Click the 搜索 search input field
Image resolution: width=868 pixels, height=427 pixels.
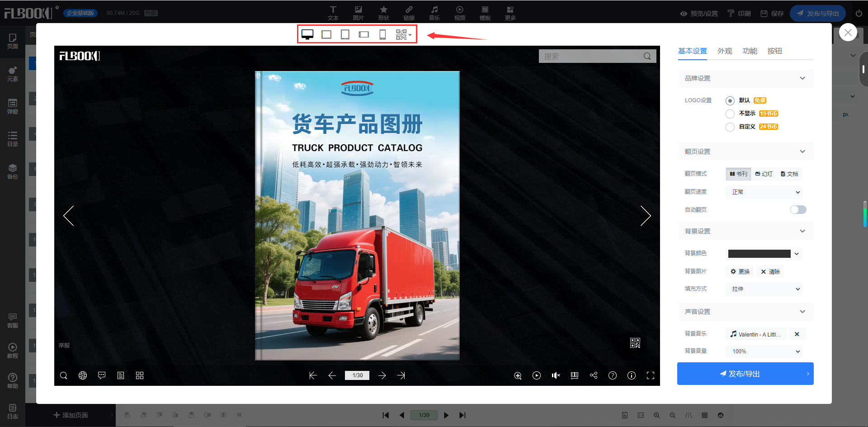tap(590, 56)
